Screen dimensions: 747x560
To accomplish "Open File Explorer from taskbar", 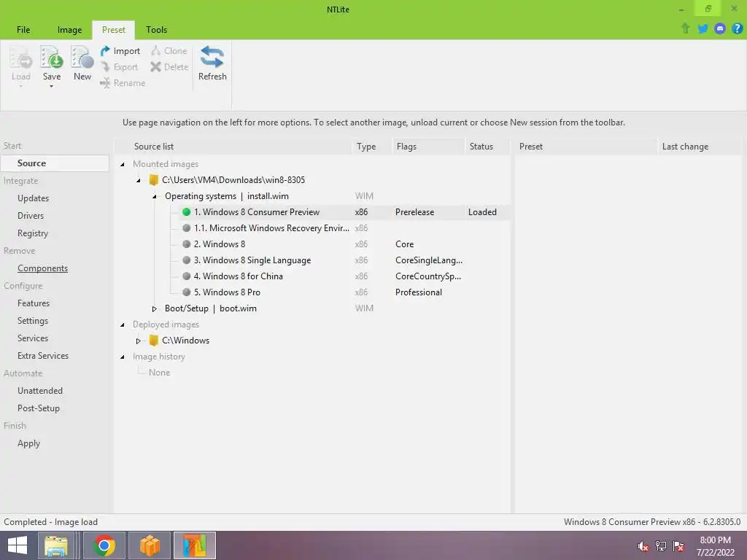I will coord(56,545).
